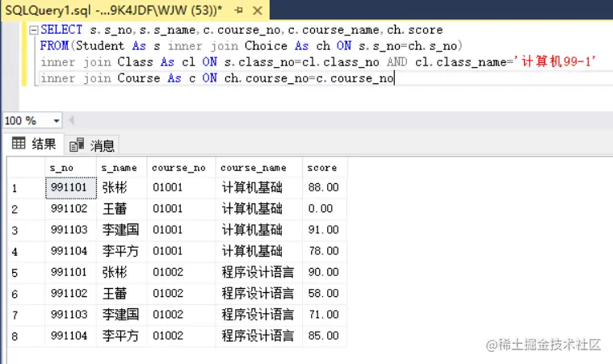Collapse the SELECT statement outline

[34, 30]
